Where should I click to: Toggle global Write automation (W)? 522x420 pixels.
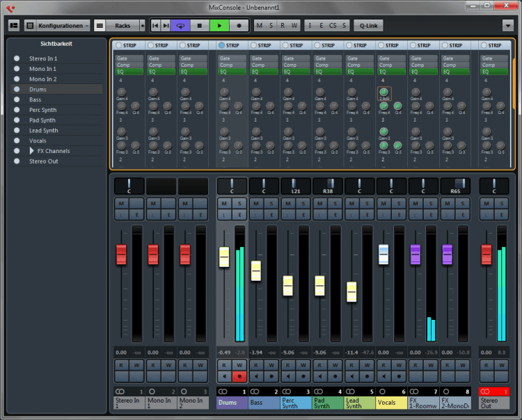[x=294, y=26]
